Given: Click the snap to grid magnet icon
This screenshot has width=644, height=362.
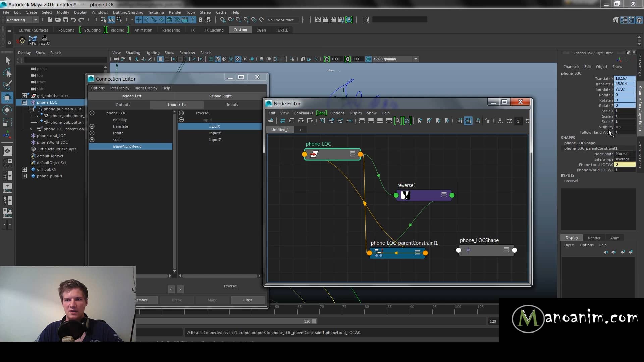Looking at the screenshot, I should pyautogui.click(x=222, y=20).
